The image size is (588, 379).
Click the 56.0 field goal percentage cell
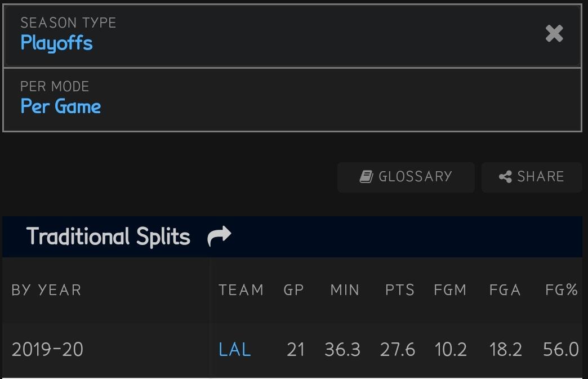tap(561, 350)
